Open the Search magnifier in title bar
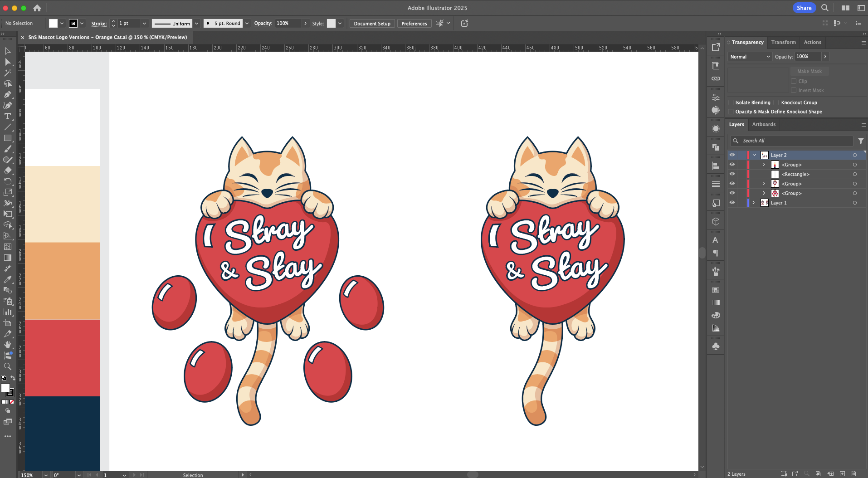This screenshot has height=478, width=868. (x=825, y=8)
